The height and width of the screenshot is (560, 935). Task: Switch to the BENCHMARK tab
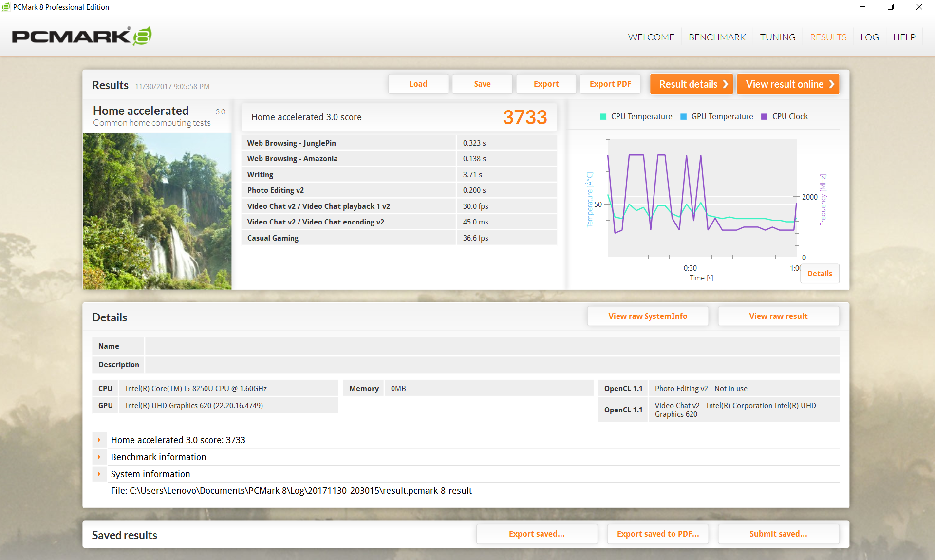[717, 37]
